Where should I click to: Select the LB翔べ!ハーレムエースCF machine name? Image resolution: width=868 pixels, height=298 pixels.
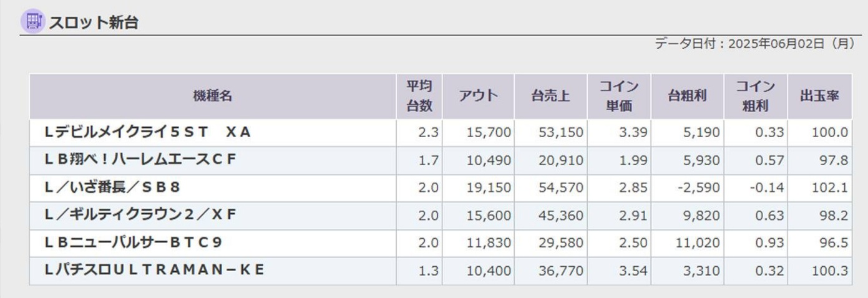(x=141, y=160)
